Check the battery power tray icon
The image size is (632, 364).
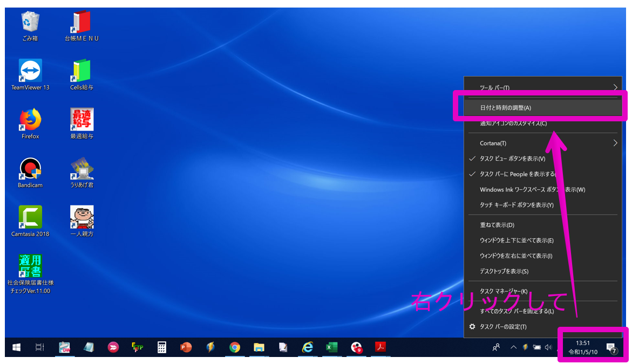click(537, 347)
